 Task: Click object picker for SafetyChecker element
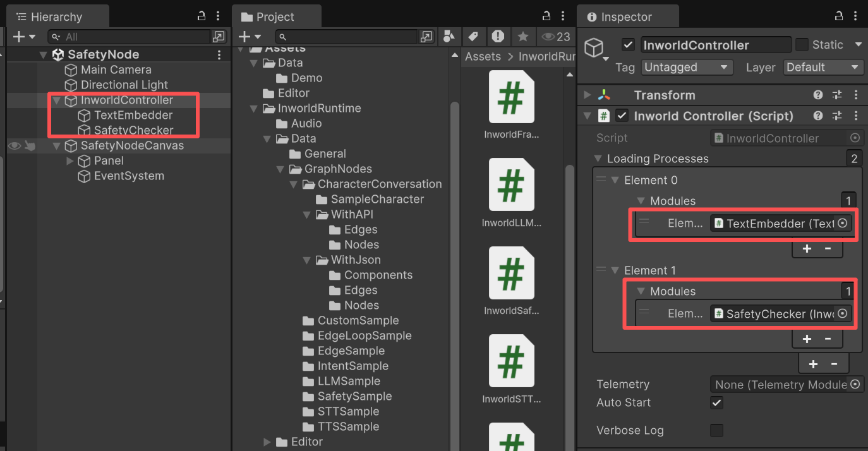tap(842, 314)
